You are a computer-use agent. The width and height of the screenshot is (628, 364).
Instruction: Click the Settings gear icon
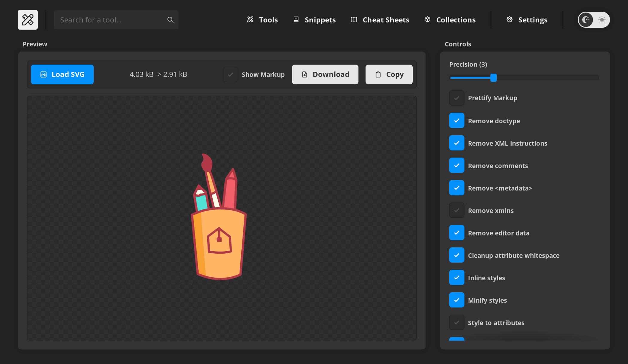tap(510, 19)
